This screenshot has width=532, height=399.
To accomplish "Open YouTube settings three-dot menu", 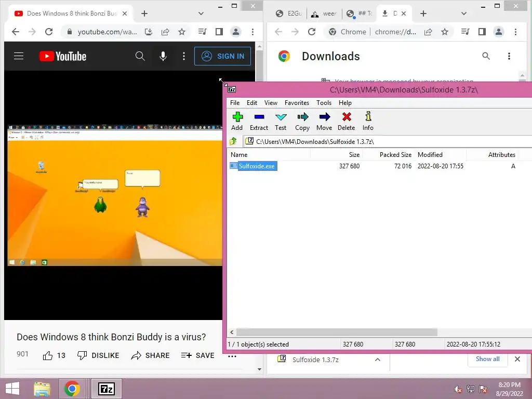I will tap(184, 56).
